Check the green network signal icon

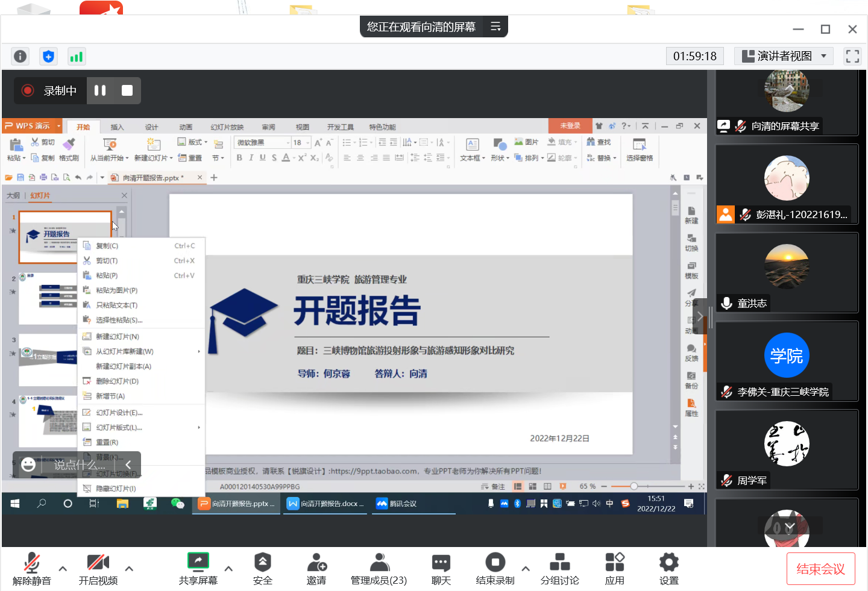(77, 57)
